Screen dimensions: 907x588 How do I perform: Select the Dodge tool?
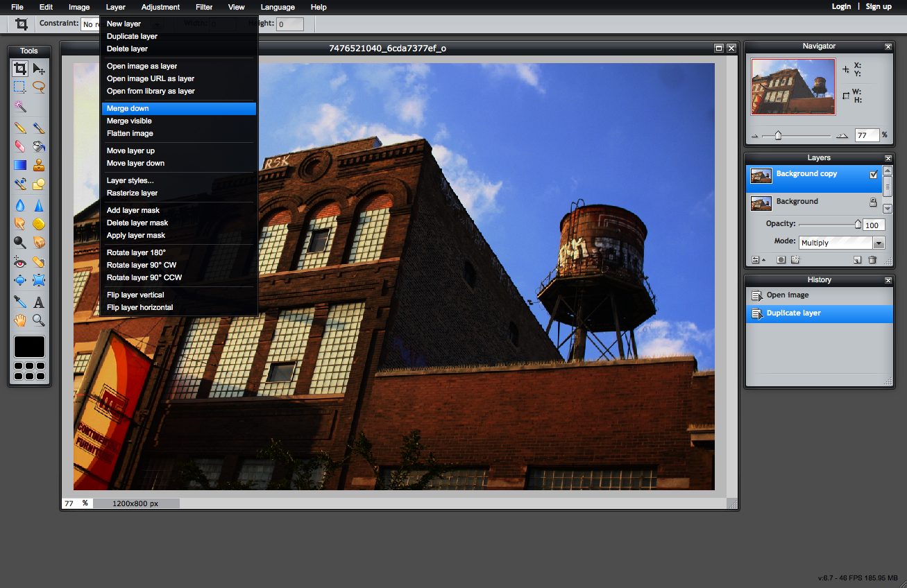[20, 242]
